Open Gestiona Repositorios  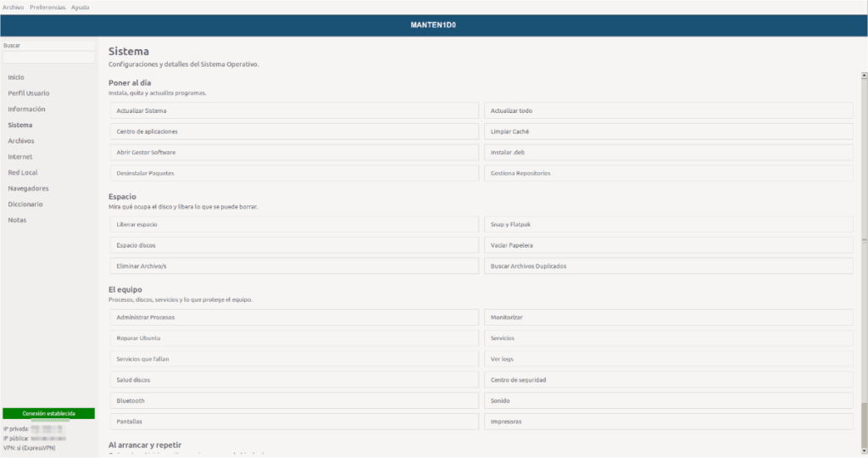pos(668,173)
